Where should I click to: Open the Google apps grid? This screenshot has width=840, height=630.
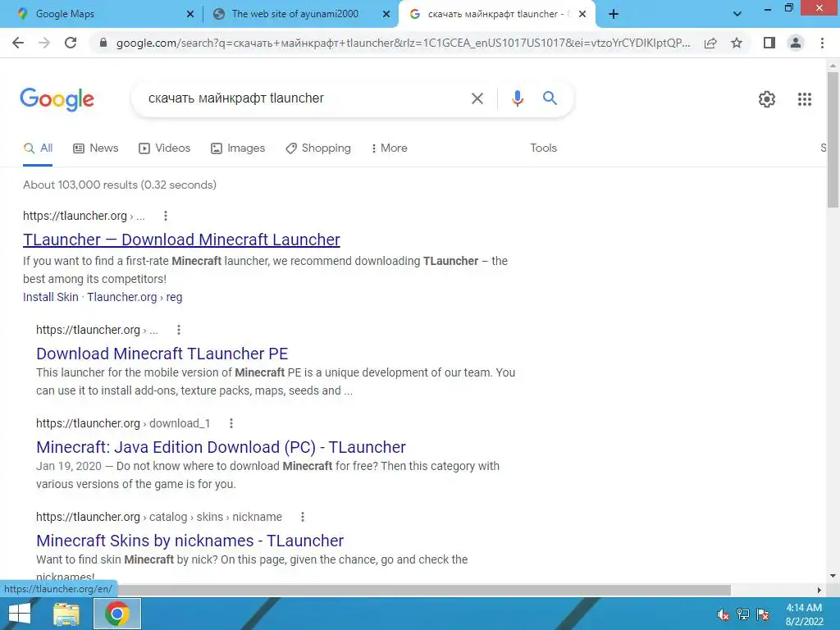click(805, 99)
